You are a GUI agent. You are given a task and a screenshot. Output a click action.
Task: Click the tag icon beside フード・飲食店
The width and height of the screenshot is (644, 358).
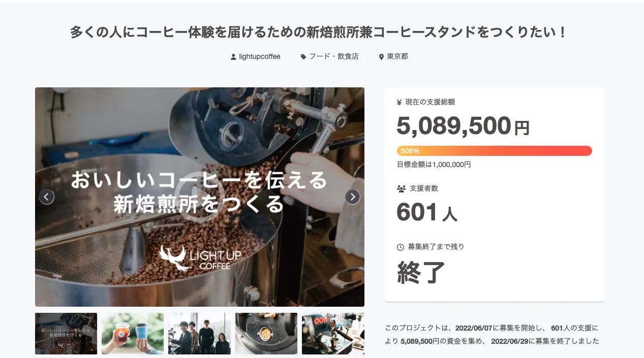click(303, 57)
